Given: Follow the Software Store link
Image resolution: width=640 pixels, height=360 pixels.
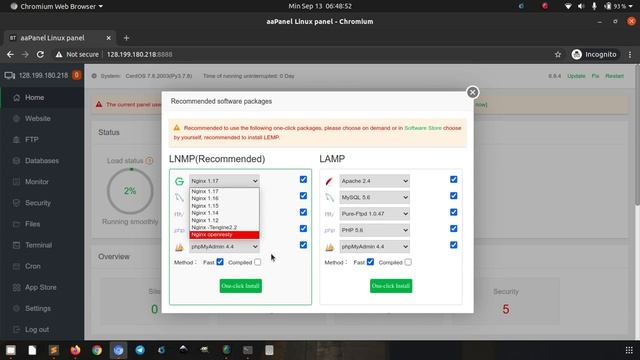Looking at the screenshot, I should click(x=423, y=128).
